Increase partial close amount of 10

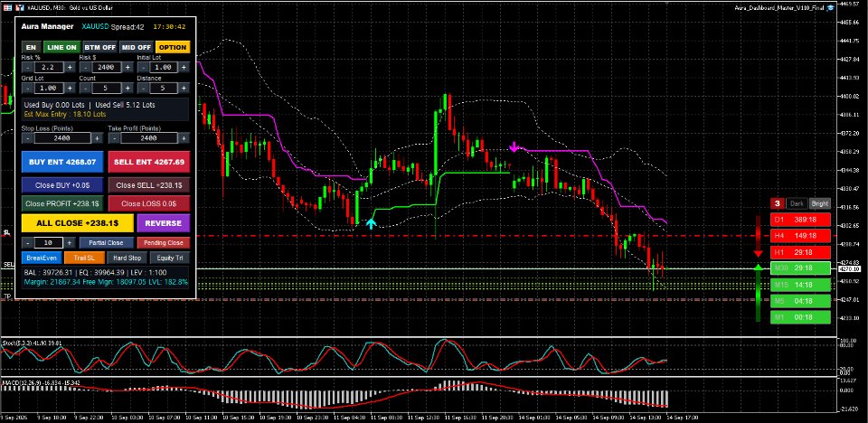[70, 242]
